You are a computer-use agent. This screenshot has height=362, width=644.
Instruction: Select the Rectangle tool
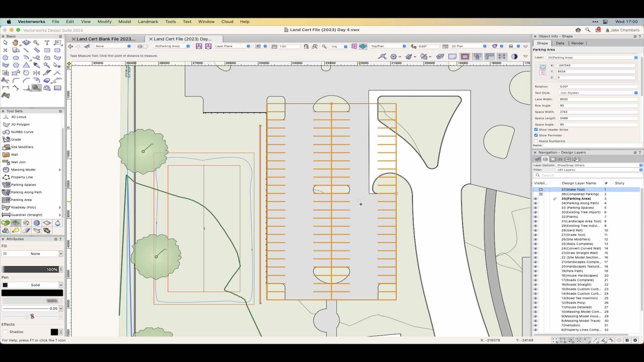[x=47, y=50]
